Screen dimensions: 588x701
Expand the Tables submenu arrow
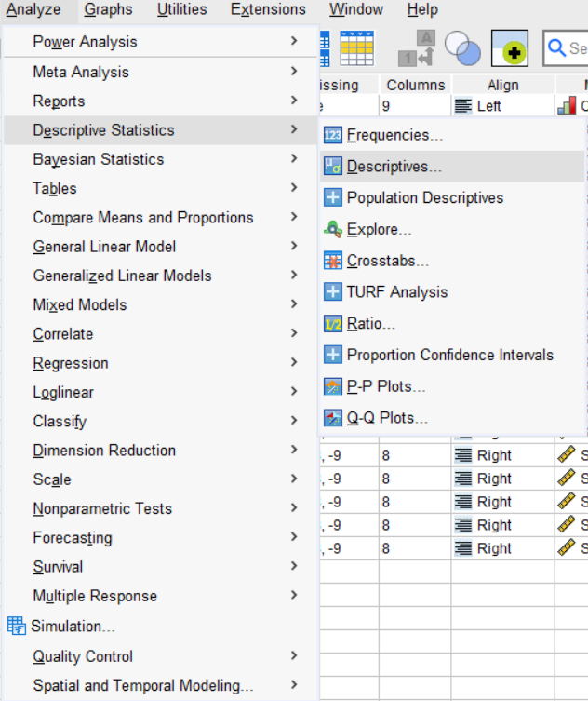pos(294,187)
